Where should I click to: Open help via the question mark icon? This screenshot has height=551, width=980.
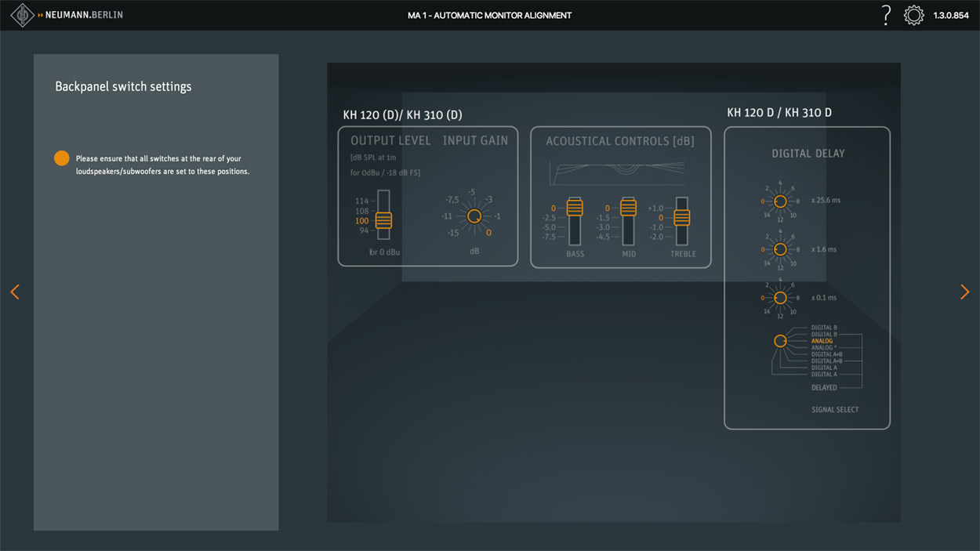(886, 15)
